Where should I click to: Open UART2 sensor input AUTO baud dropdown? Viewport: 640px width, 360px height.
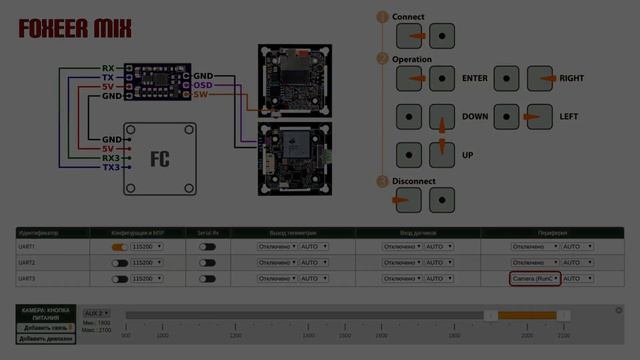coord(439,262)
